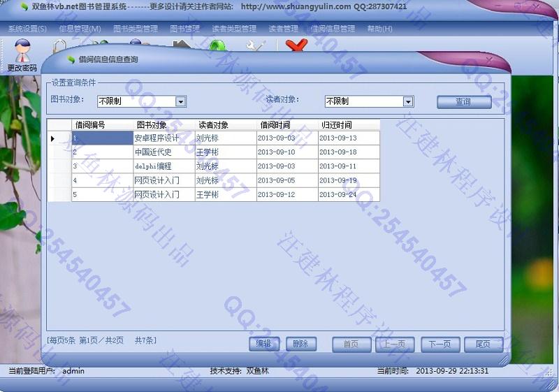Open the 系统设置(S) menu
This screenshot has height=392, width=559.
coord(27,29)
